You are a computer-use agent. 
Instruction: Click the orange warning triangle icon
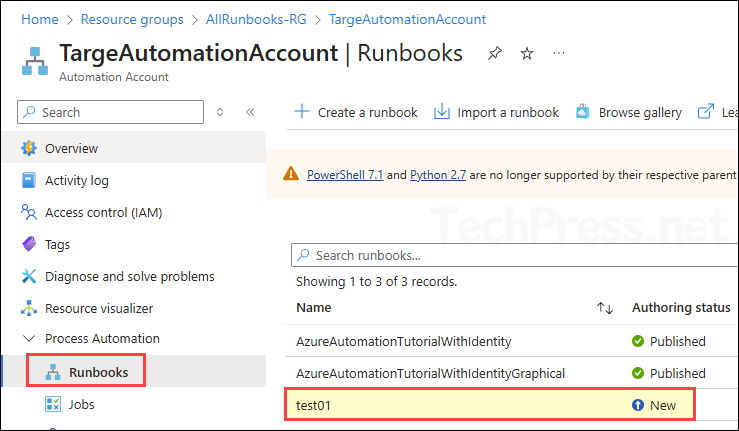[x=291, y=174]
